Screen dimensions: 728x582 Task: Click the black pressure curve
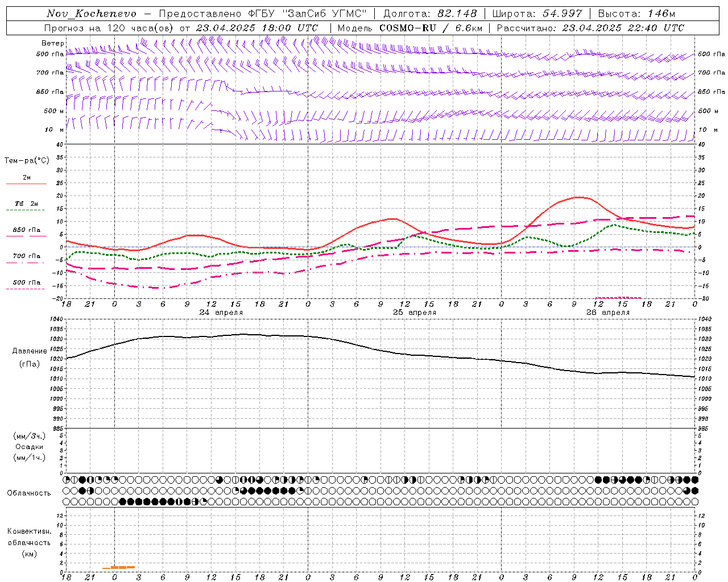(x=381, y=351)
